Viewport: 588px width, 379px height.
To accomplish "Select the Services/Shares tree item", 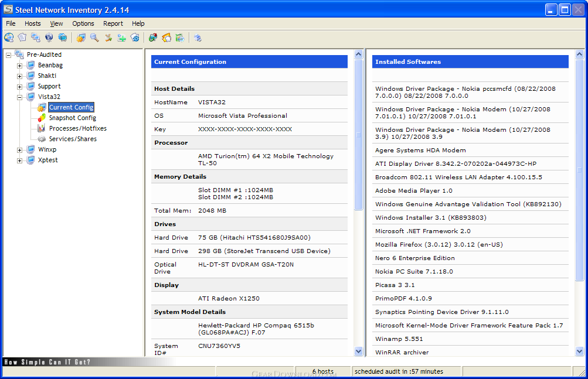I will click(x=73, y=139).
